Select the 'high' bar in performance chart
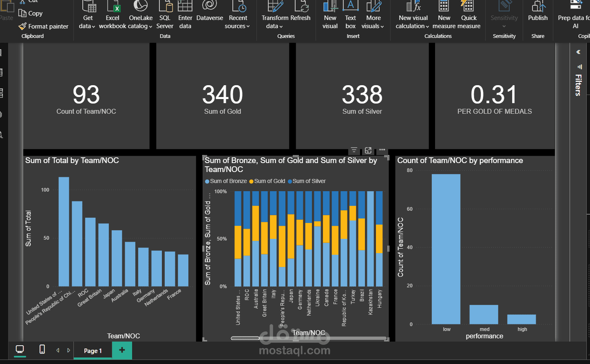The width and height of the screenshot is (590, 364). [x=521, y=320]
